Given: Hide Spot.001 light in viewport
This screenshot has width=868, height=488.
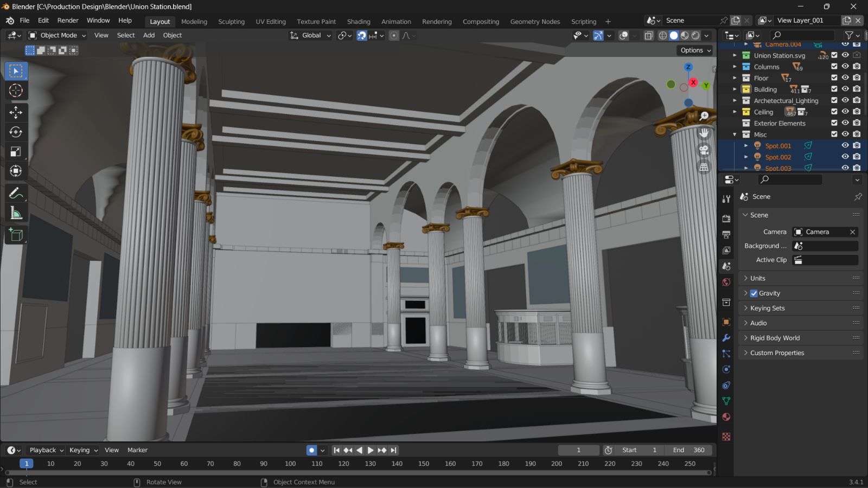Looking at the screenshot, I should [x=845, y=146].
